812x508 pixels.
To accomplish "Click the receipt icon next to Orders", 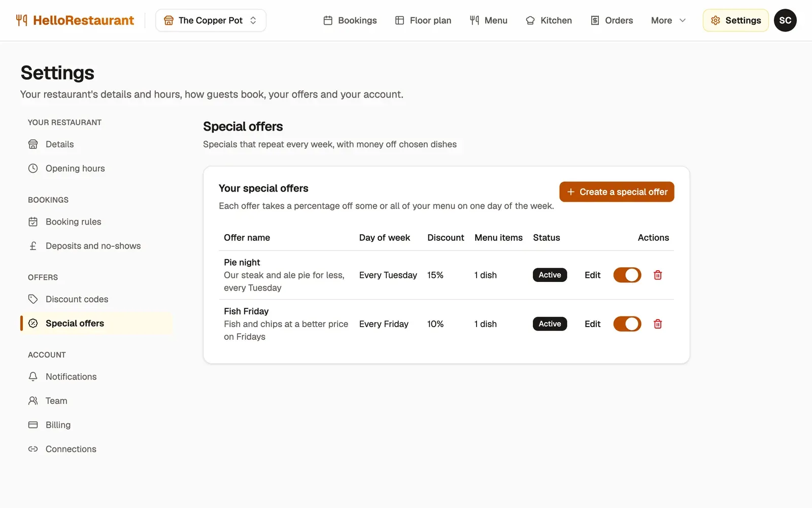I will click(x=595, y=20).
